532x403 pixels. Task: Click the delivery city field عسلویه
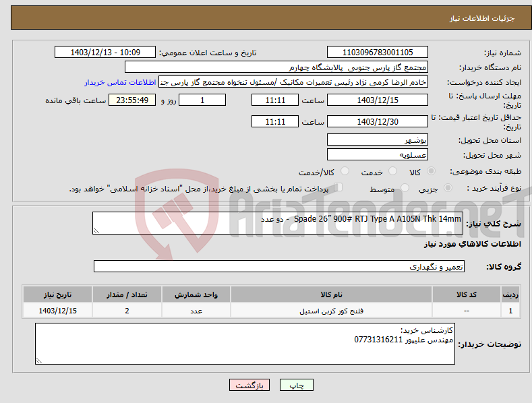[x=378, y=155]
